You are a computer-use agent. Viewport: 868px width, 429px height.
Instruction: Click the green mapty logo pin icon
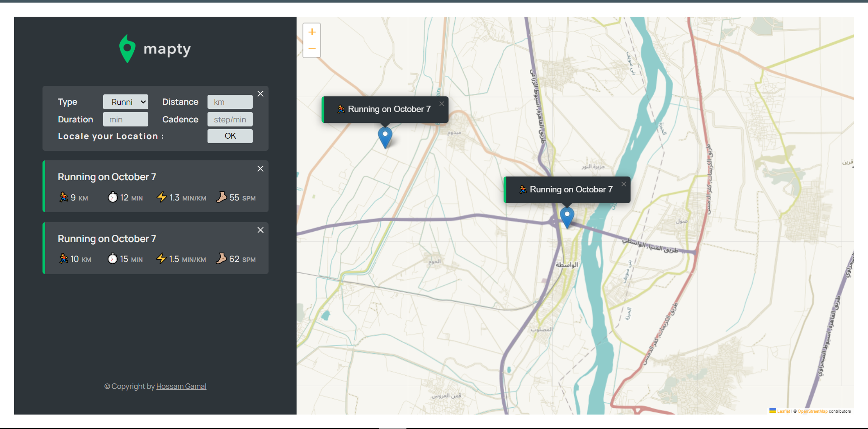click(127, 49)
